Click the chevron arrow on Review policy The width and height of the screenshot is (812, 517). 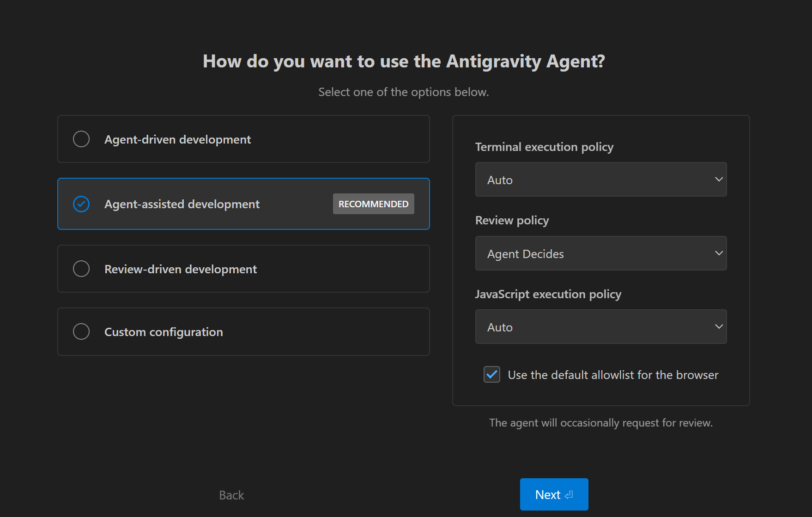719,253
